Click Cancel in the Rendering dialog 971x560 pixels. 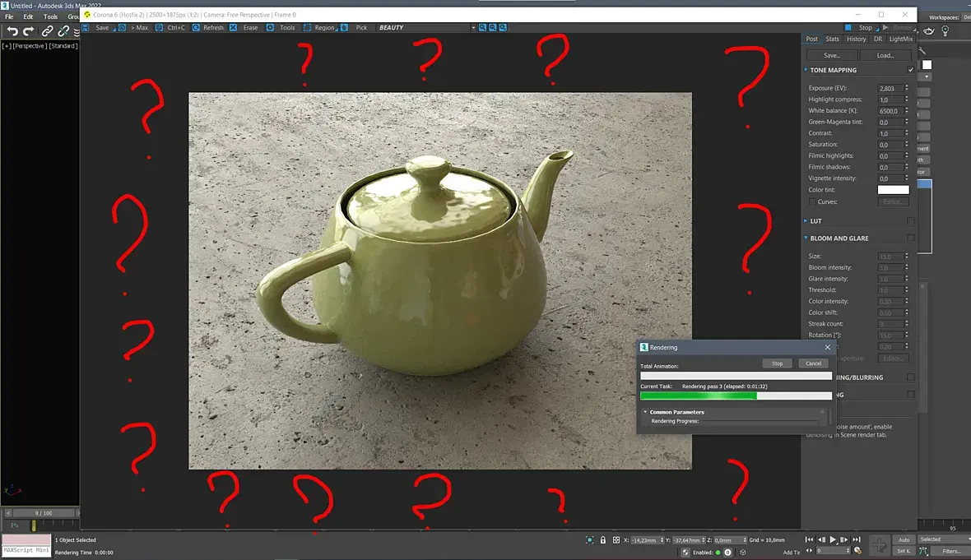tap(813, 363)
